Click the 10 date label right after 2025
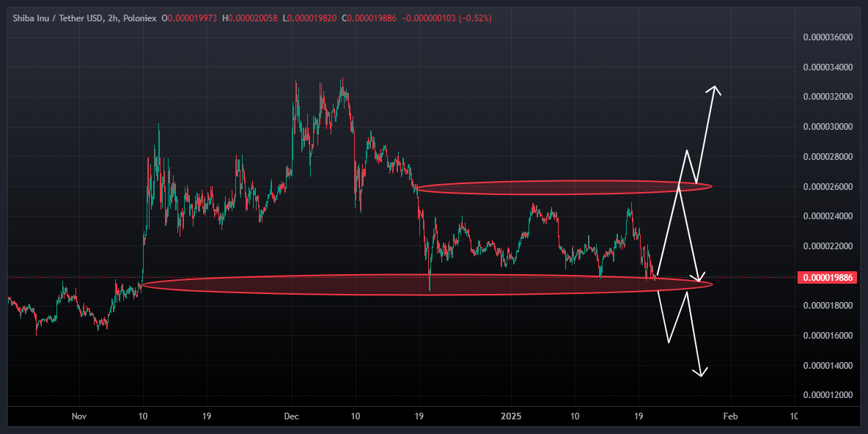This screenshot has width=868, height=434. tap(575, 416)
